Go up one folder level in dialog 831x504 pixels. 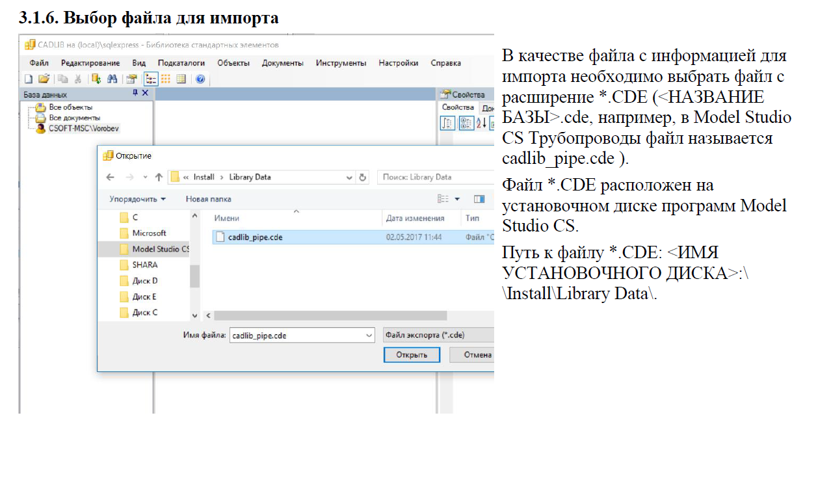click(159, 177)
